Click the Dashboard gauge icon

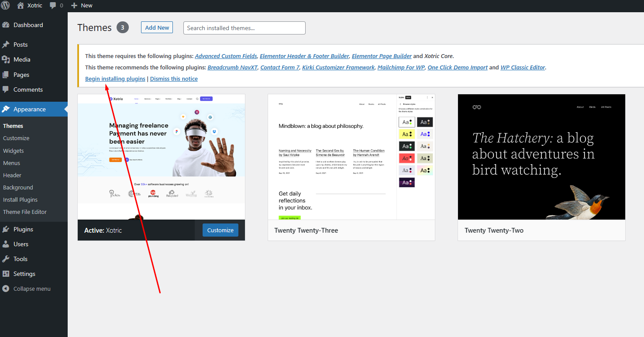pos(6,25)
